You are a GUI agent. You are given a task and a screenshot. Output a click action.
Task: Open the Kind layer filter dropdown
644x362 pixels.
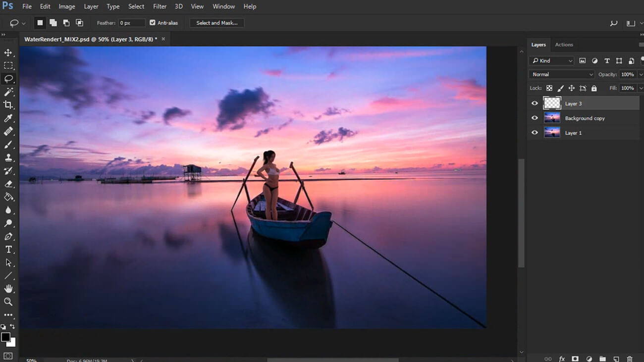tap(551, 61)
